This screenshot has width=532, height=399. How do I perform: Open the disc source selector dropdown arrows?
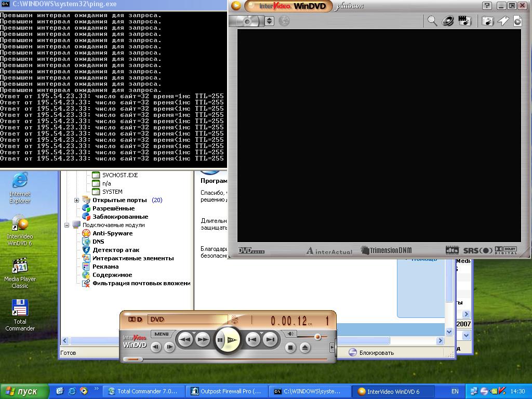point(269,21)
